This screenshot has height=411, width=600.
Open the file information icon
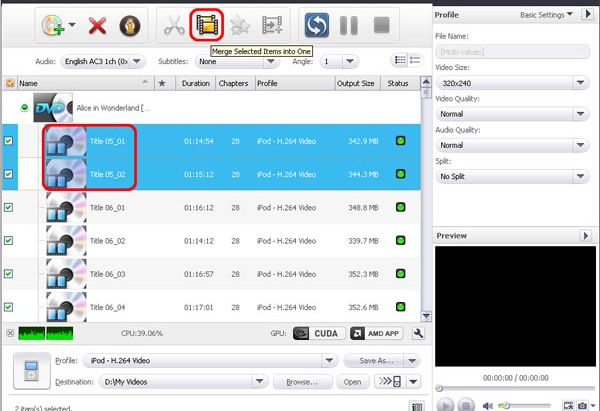(x=130, y=26)
